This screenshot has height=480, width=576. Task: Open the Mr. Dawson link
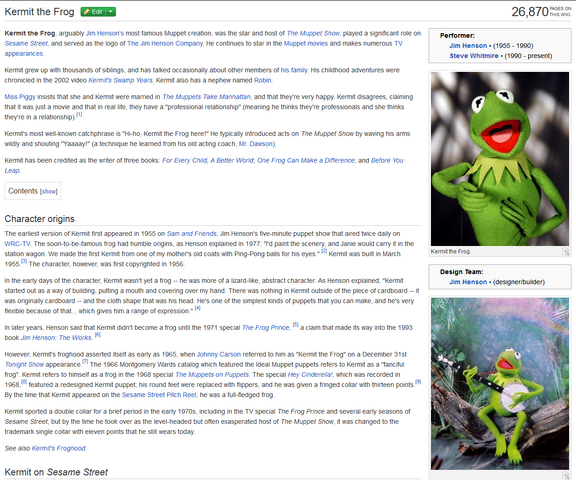[256, 144]
